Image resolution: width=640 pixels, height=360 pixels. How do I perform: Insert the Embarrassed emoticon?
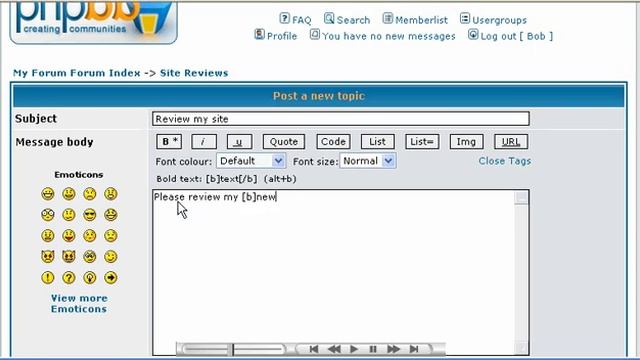point(89,236)
